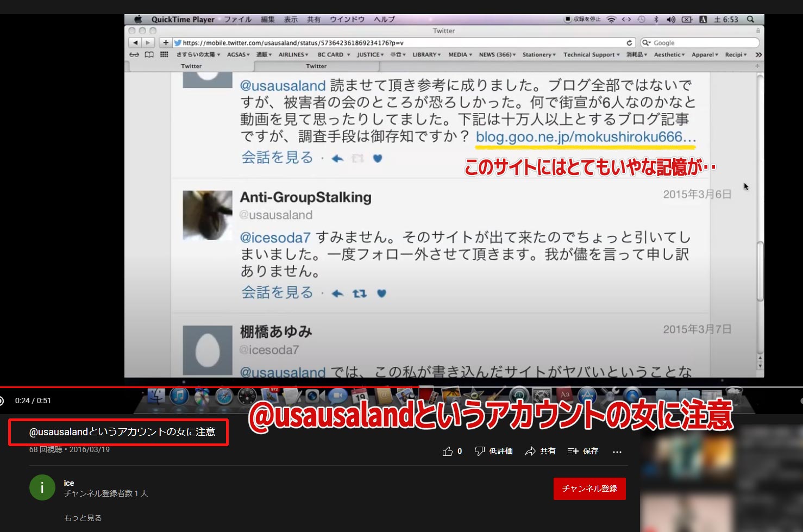Image resolution: width=803 pixels, height=532 pixels.
Task: Open the Spotlight search magnifier in the menu bar
Action: [750, 19]
